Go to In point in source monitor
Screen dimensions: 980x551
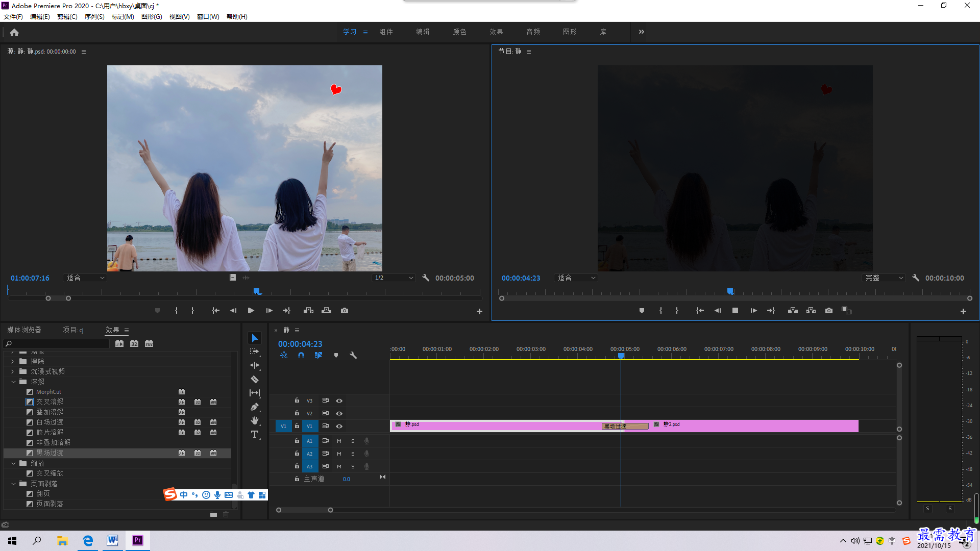coord(215,311)
